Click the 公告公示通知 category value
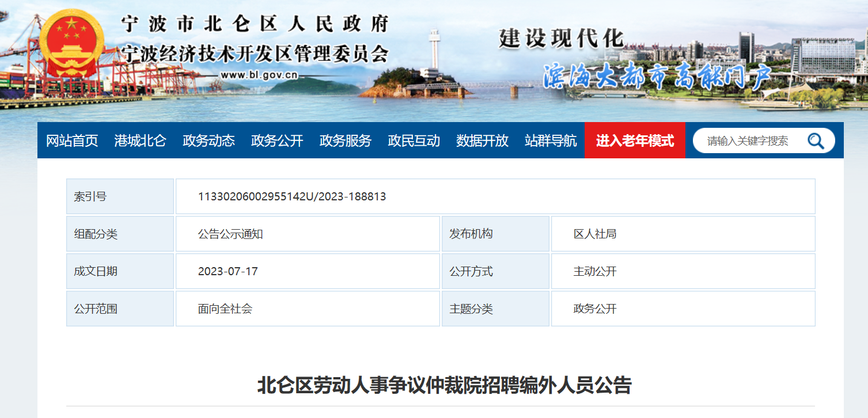This screenshot has width=868, height=418. click(x=230, y=234)
